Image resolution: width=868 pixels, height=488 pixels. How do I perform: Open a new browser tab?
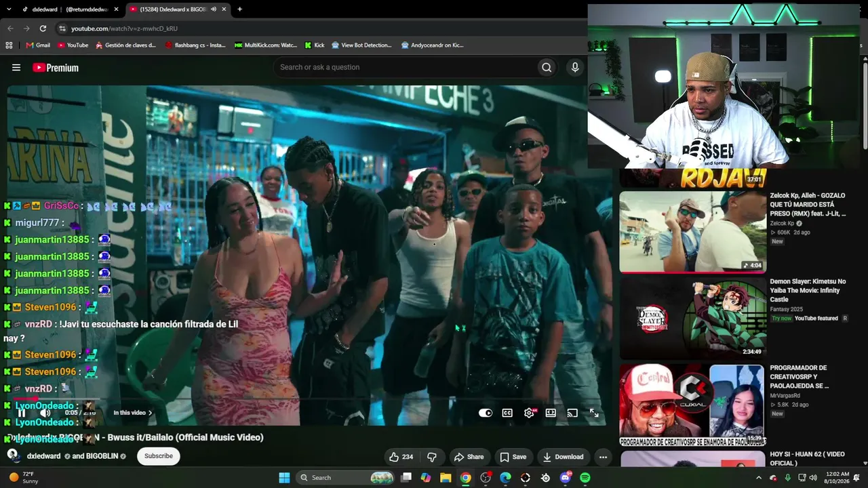[239, 9]
